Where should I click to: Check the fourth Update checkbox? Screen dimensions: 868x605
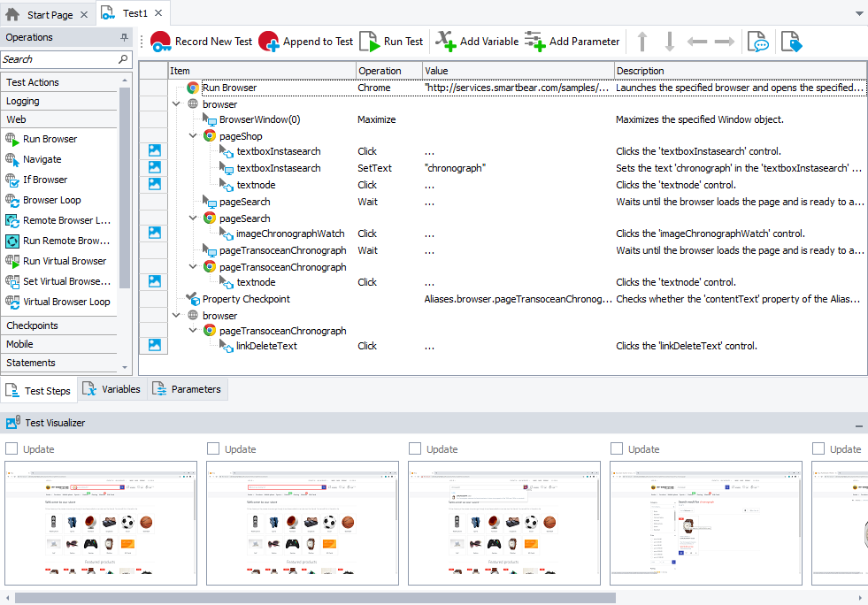617,449
